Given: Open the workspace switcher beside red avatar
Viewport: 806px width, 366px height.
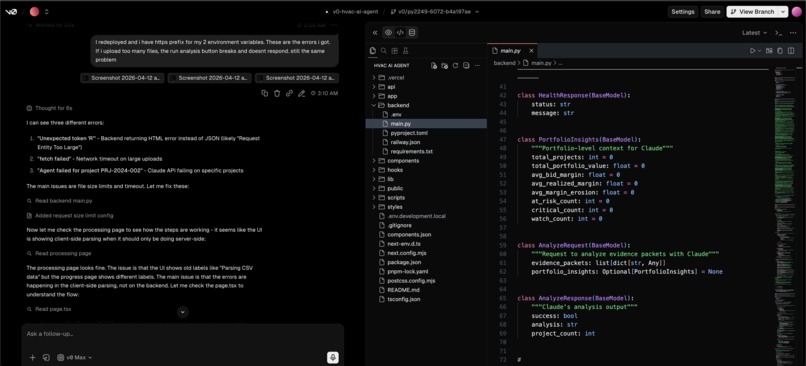Looking at the screenshot, I should (x=47, y=11).
